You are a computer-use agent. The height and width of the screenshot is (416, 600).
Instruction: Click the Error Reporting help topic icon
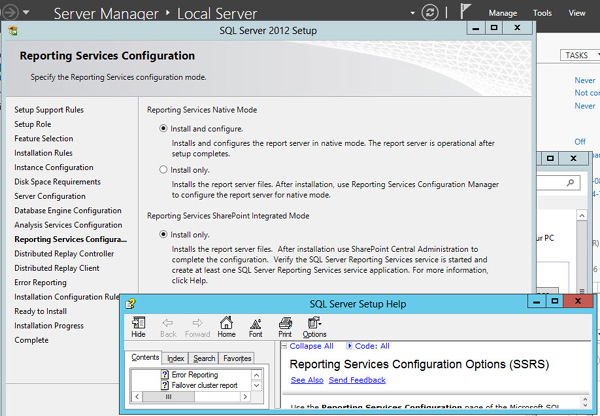165,374
